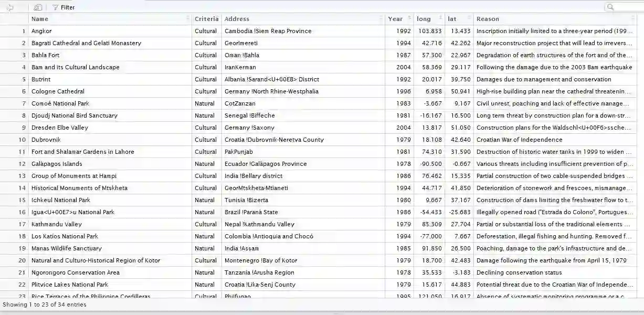Click the Dresden Elbe Valley name cell
Screen dimensions: 644x315
(x=60, y=128)
